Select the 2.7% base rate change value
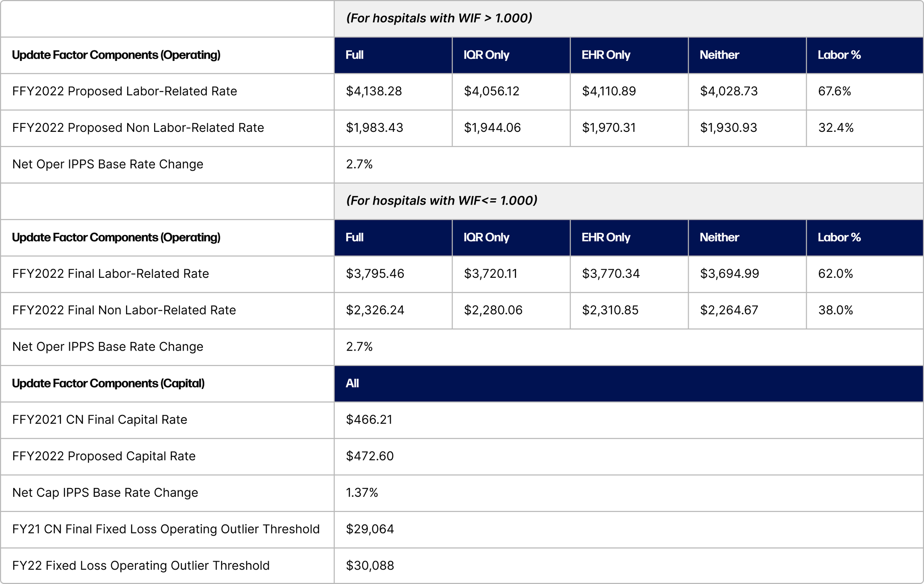The height and width of the screenshot is (584, 924). tap(359, 164)
